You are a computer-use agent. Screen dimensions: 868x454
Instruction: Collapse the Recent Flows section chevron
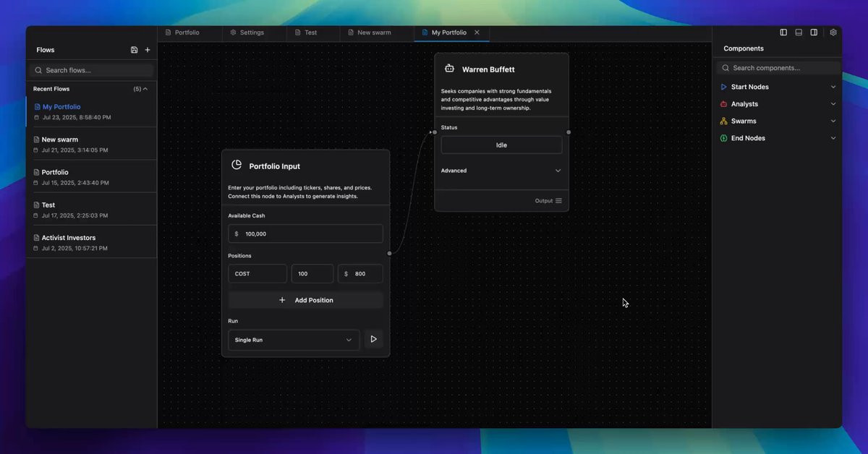[x=145, y=89]
